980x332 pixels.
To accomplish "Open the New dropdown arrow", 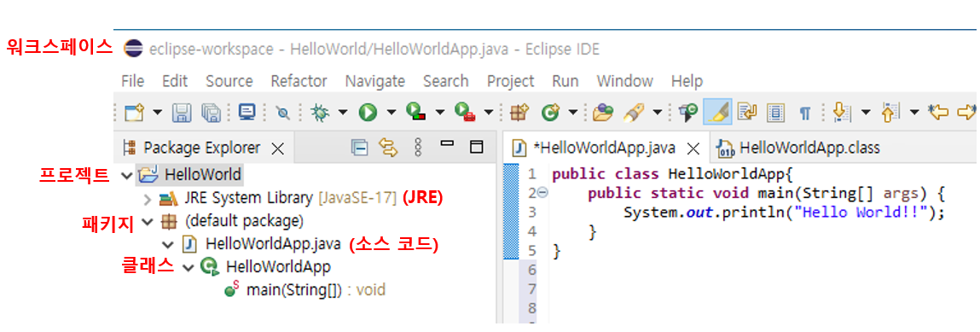I will 158,113.
